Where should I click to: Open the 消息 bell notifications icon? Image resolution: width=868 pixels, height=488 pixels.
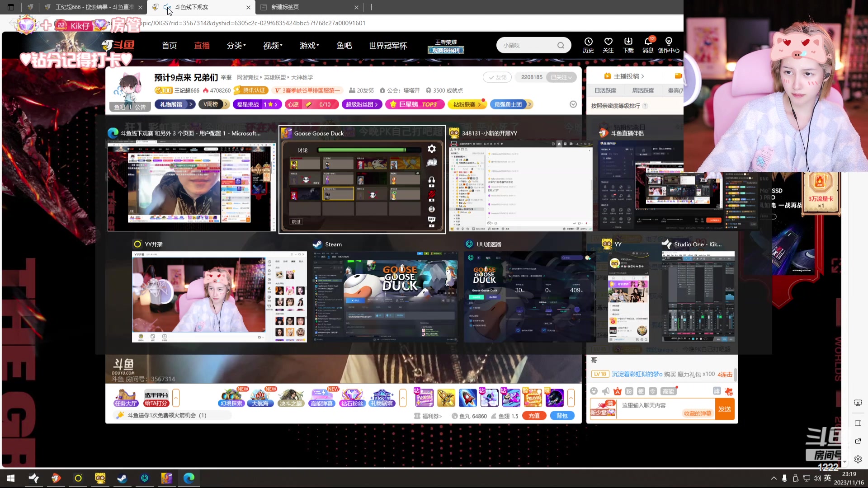tap(648, 45)
